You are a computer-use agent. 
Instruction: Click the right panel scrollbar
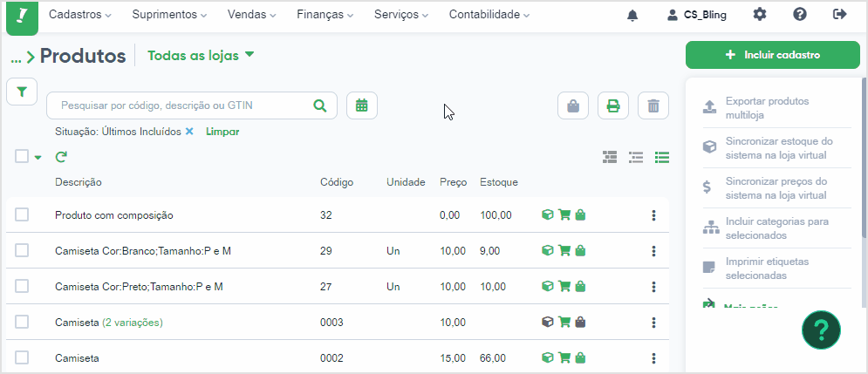[865, 158]
